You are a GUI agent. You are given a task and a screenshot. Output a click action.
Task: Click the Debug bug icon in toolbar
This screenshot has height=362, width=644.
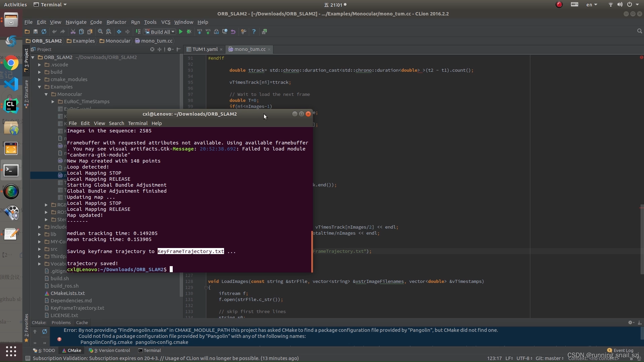189,32
